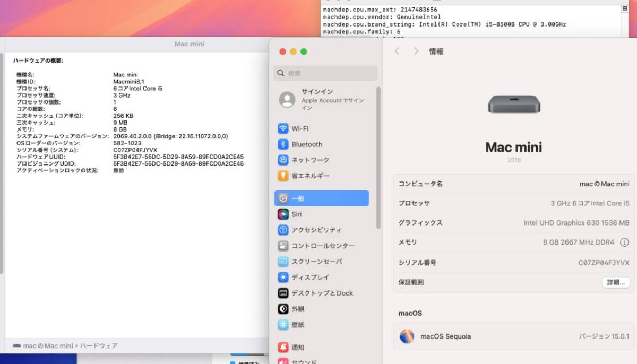Close the System Settings window

pyautogui.click(x=282, y=51)
